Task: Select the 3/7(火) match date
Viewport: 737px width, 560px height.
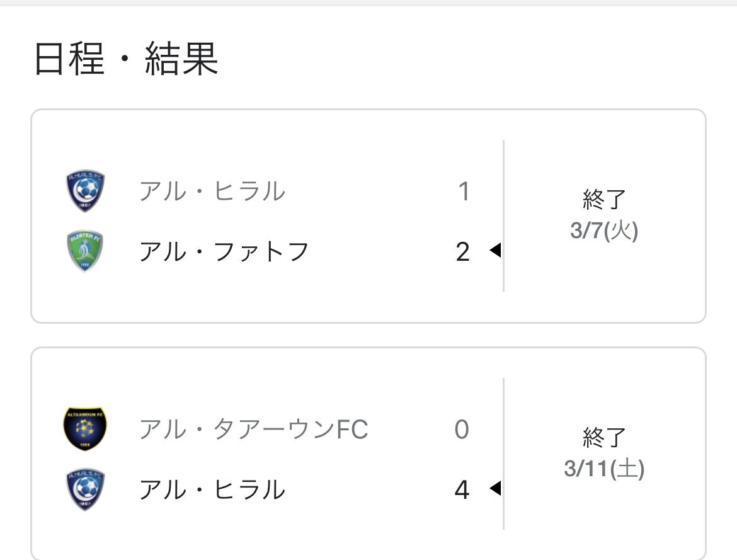Action: point(604,231)
